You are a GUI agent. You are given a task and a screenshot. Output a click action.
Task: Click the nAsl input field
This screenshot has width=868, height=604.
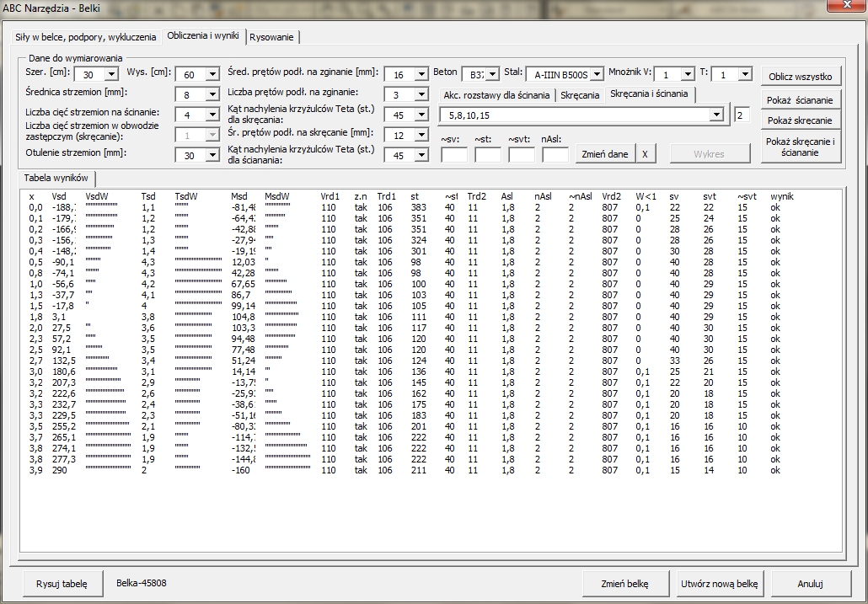coord(555,155)
